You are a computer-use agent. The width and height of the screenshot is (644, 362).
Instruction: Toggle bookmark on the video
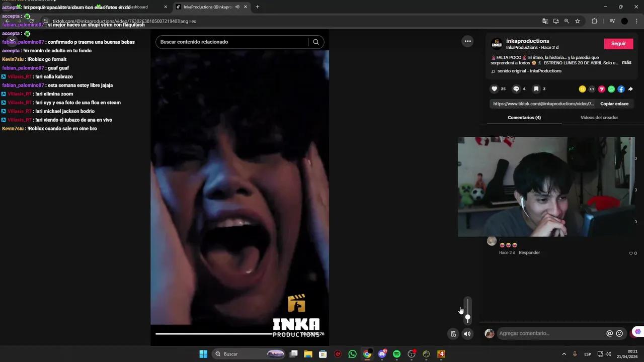click(536, 89)
